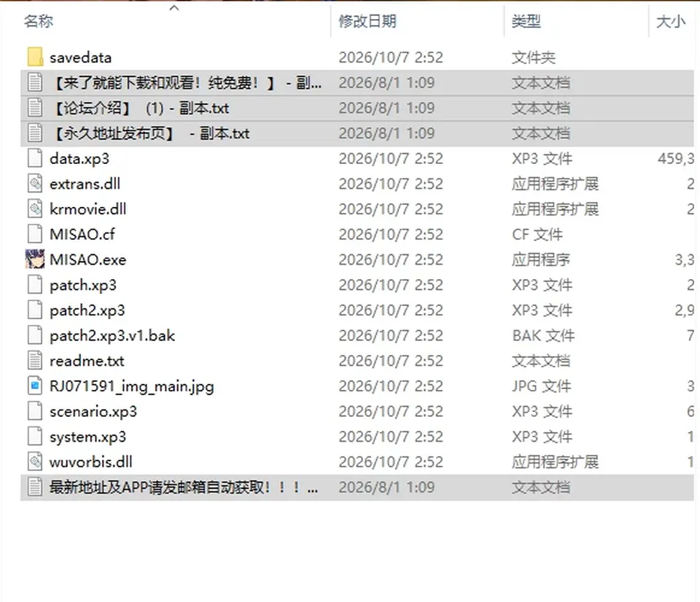
Task: Select the readme.txt file name
Action: [87, 361]
